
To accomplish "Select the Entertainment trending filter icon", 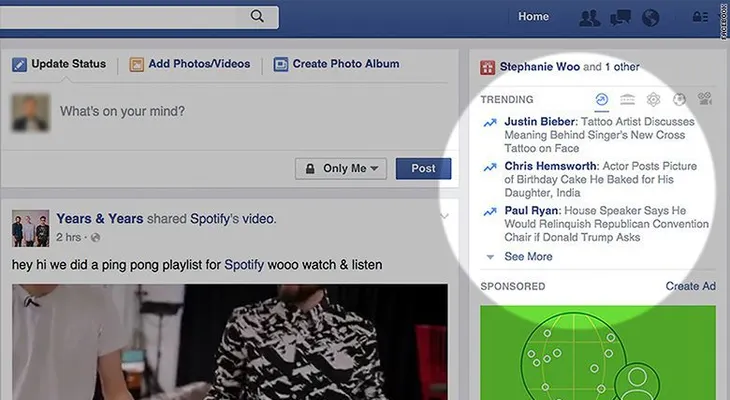I will coord(705,99).
